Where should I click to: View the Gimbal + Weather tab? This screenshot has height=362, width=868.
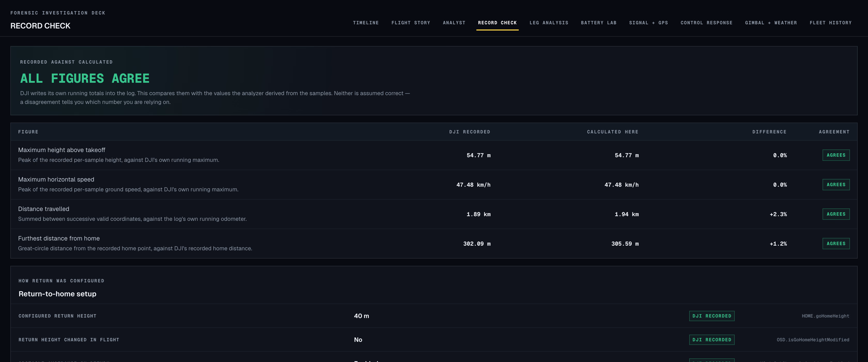coord(771,22)
